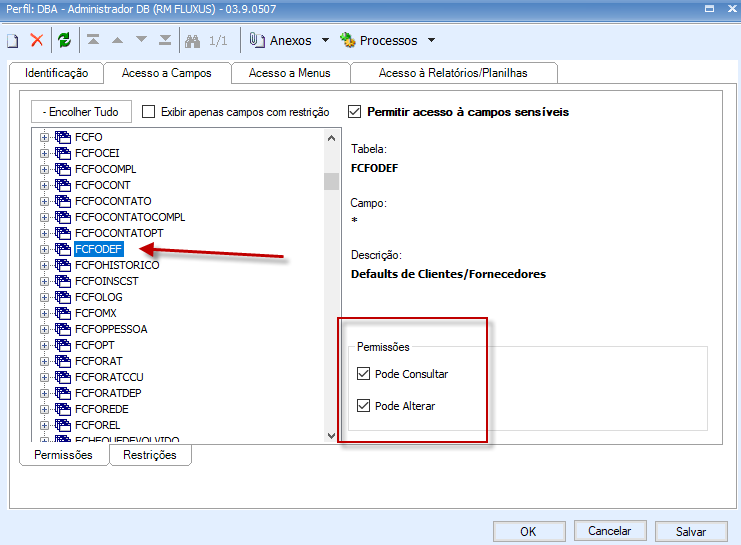Click the FCFOCONTATO table icon
The height and width of the screenshot is (545, 741).
(63, 201)
